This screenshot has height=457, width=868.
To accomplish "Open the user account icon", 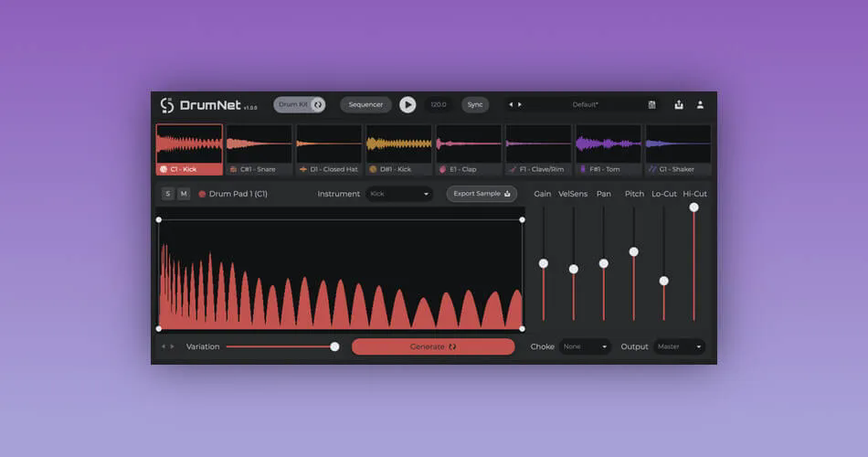I will click(x=700, y=105).
